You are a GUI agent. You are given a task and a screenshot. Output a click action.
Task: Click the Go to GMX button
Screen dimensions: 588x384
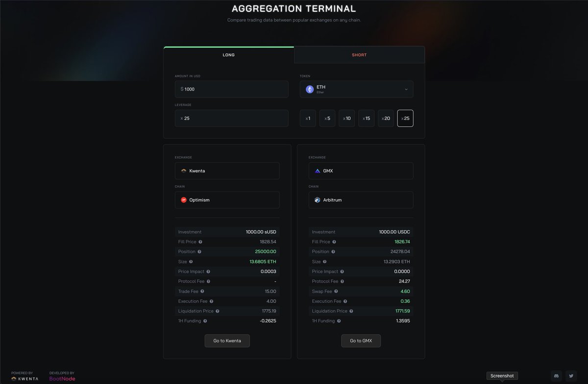(x=361, y=341)
